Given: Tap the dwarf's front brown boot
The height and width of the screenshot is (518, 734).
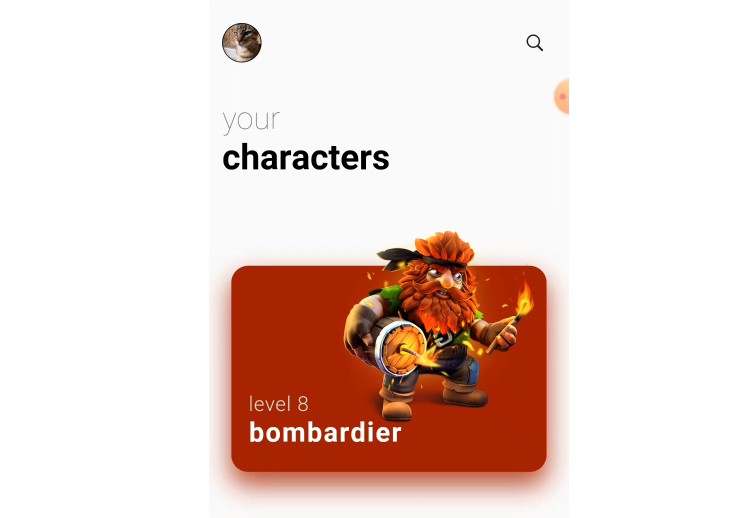Looking at the screenshot, I should coord(396,405).
